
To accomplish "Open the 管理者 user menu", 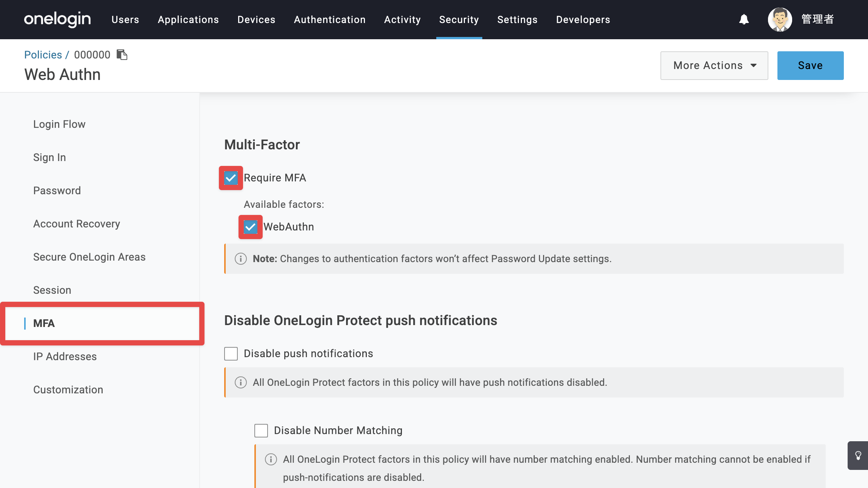I will [x=818, y=19].
